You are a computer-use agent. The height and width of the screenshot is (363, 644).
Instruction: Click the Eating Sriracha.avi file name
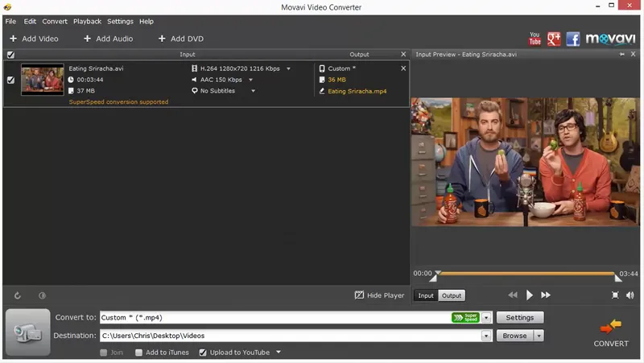click(96, 68)
